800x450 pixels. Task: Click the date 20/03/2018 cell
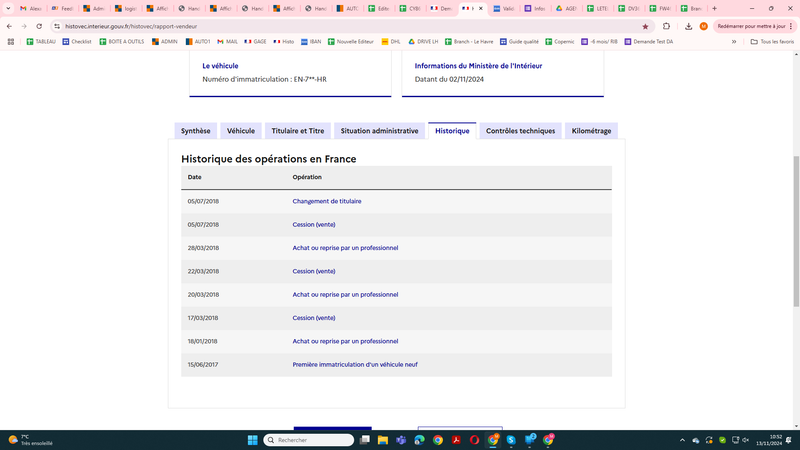203,294
